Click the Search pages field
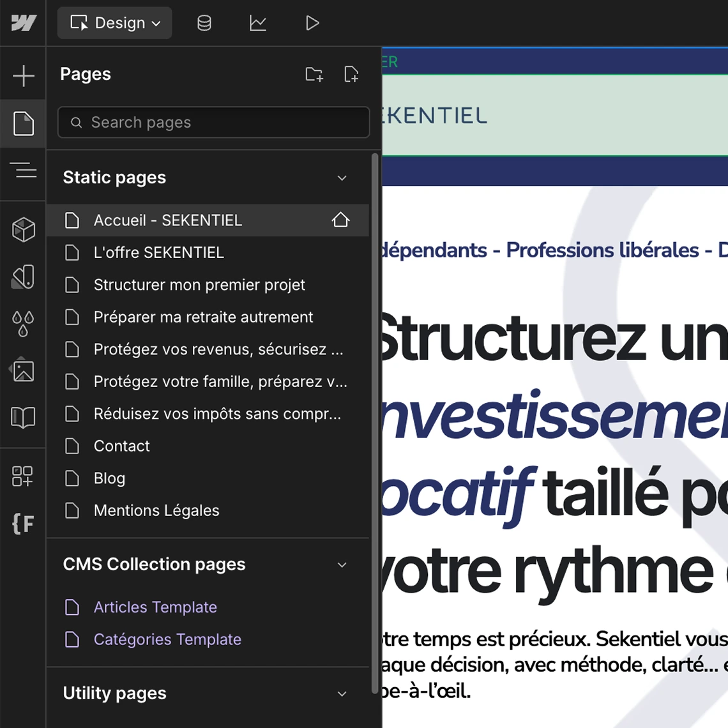Viewport: 728px width, 728px height. 213,122
